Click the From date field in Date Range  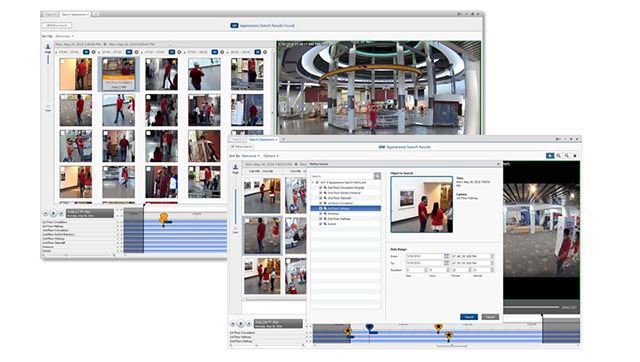pyautogui.click(x=424, y=256)
